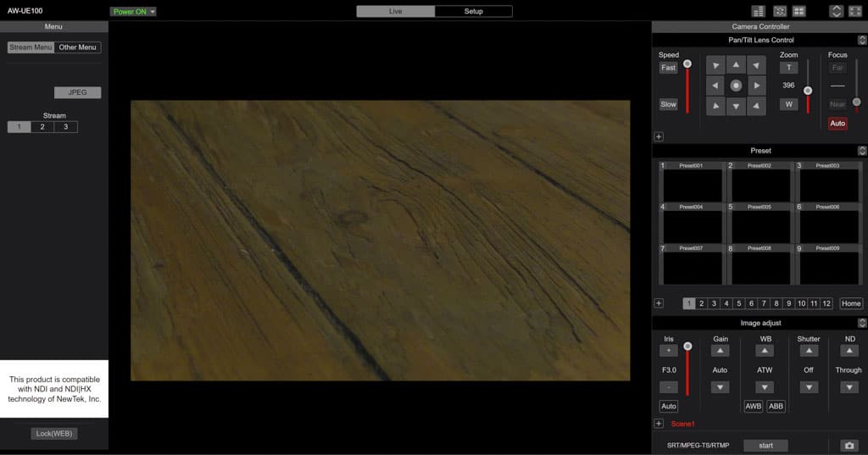Switch to the Setup tab
868x455 pixels.
click(x=473, y=11)
